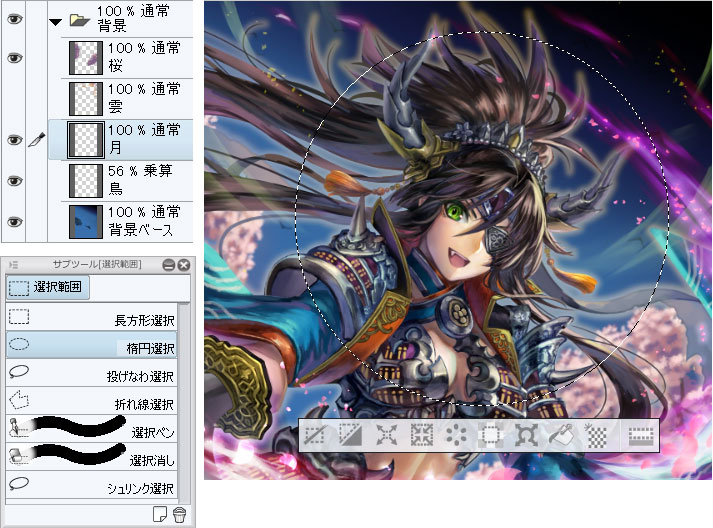Hide the 背景 folder with its eye icon
The width and height of the screenshot is (713, 528).
(x=14, y=19)
